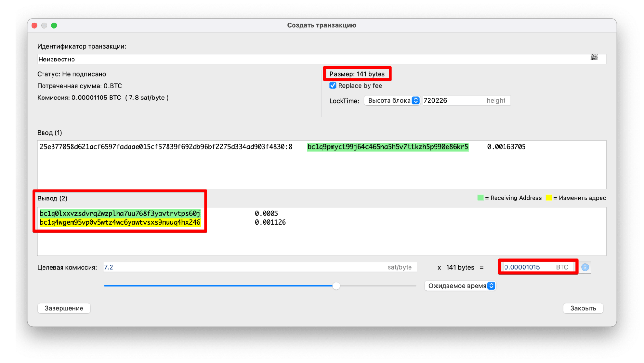Click the receiving address bc1q0lxx field

coord(118,213)
